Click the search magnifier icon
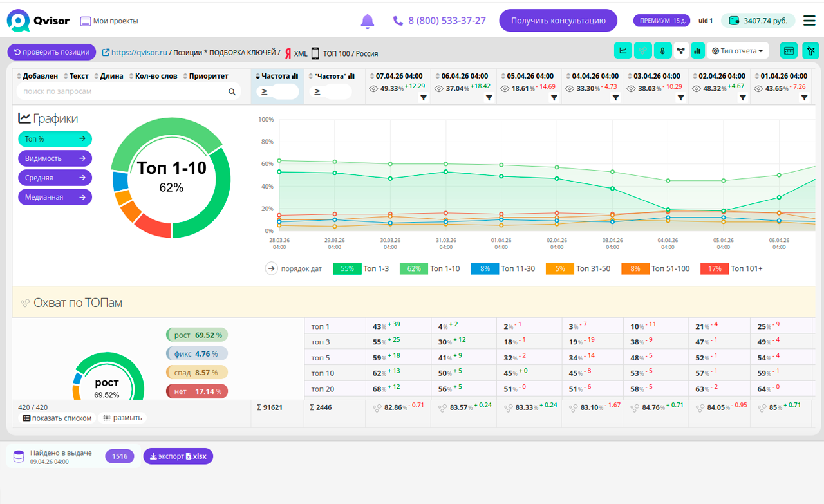This screenshot has height=504, width=824. pos(232,92)
